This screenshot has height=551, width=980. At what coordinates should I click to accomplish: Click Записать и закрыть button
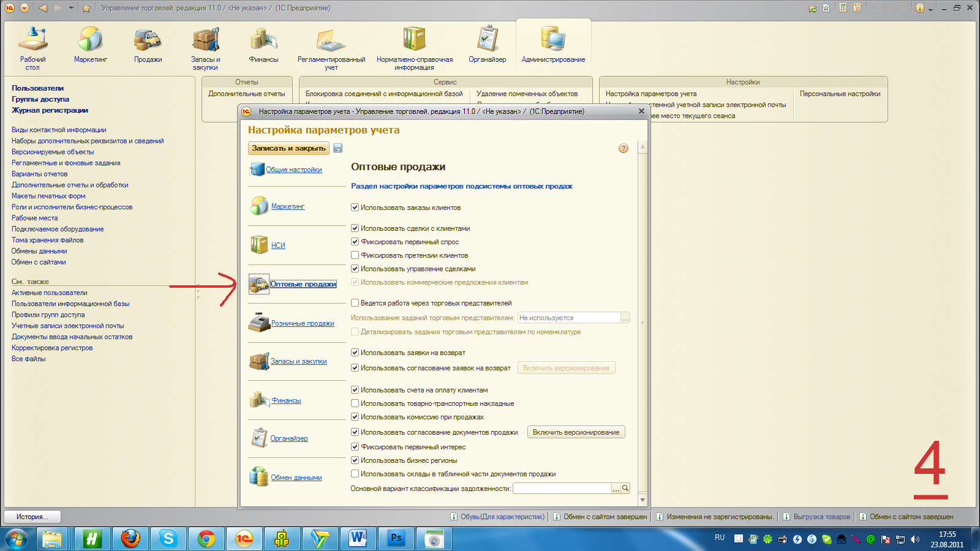tap(288, 148)
